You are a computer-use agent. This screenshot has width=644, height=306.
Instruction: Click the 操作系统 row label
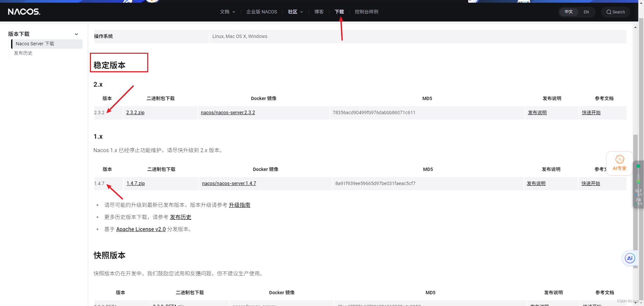[x=103, y=36]
